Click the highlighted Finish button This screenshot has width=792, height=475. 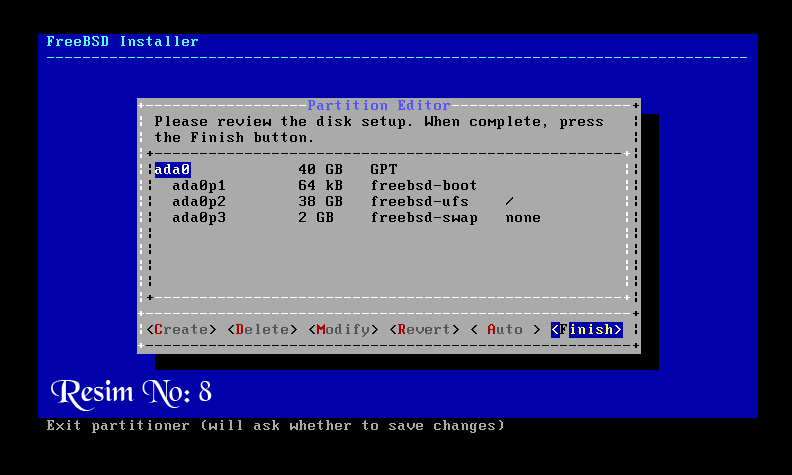586,329
